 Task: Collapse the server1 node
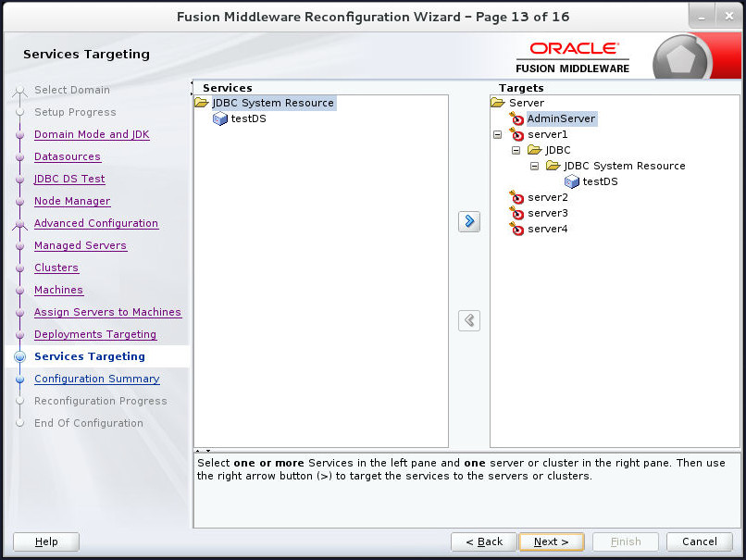498,134
